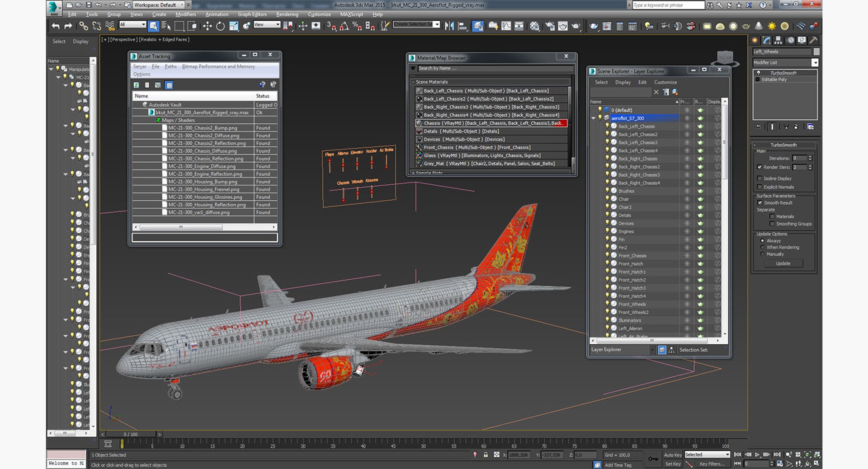Select Chassis VRayMtl material swatch row
This screenshot has width=868, height=469.
tap(491, 123)
